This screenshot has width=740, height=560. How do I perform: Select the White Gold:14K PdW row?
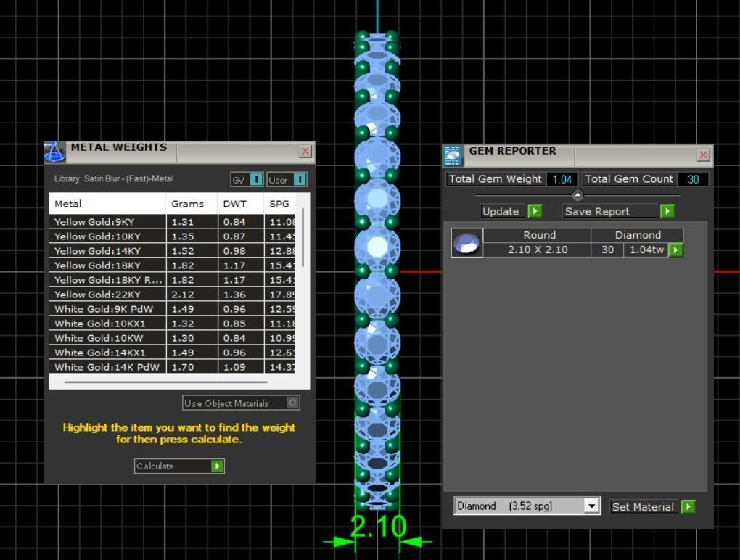172,367
